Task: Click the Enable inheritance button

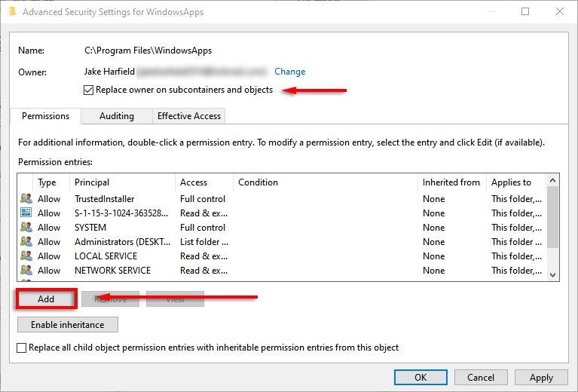Action: pyautogui.click(x=68, y=325)
